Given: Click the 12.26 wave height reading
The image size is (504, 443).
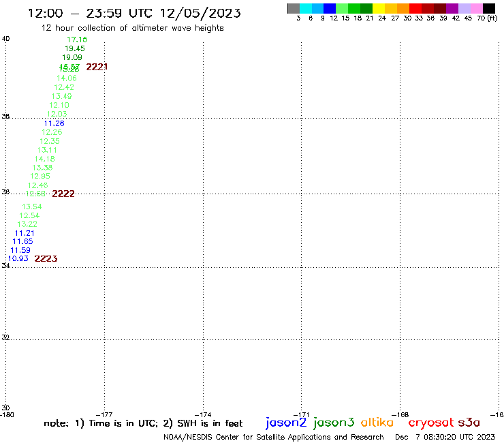Looking at the screenshot, I should point(52,132).
